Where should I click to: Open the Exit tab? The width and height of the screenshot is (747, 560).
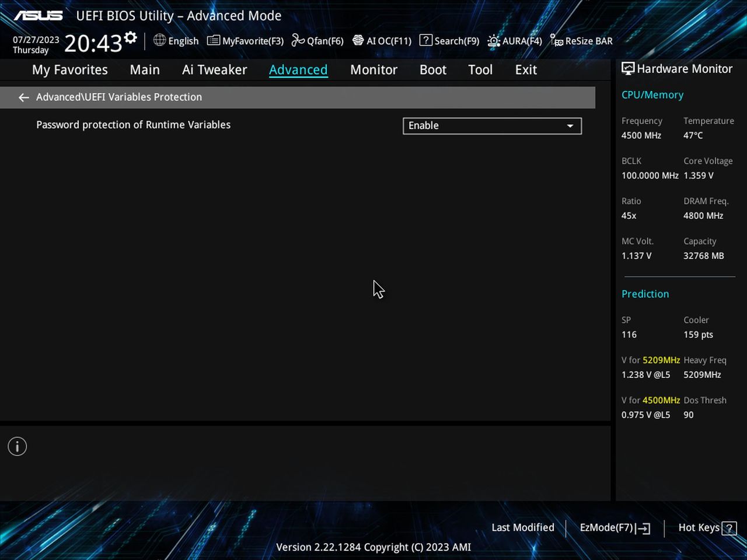pyautogui.click(x=526, y=70)
